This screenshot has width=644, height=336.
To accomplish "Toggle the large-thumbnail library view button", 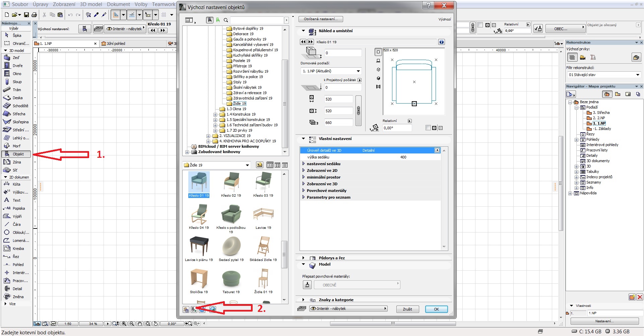I will click(270, 165).
